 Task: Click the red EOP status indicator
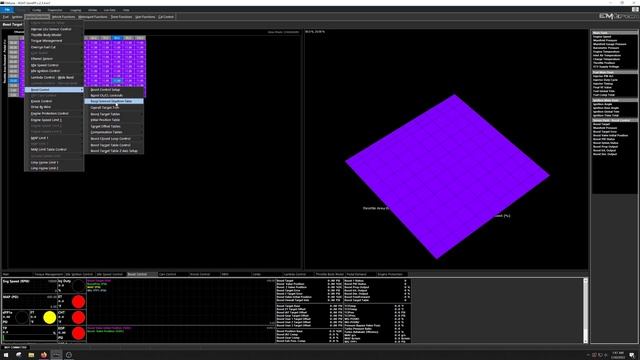point(78,333)
